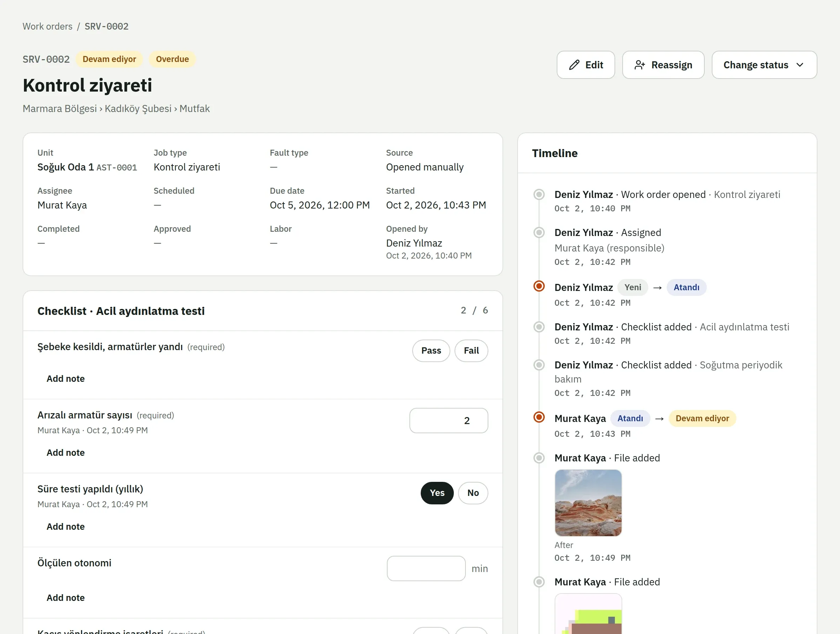Go to Work orders breadcrumb link

pos(48,26)
